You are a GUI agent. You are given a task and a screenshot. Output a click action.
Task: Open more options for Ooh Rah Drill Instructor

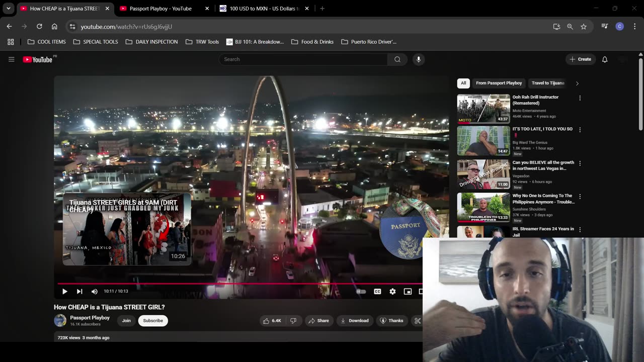click(x=580, y=98)
